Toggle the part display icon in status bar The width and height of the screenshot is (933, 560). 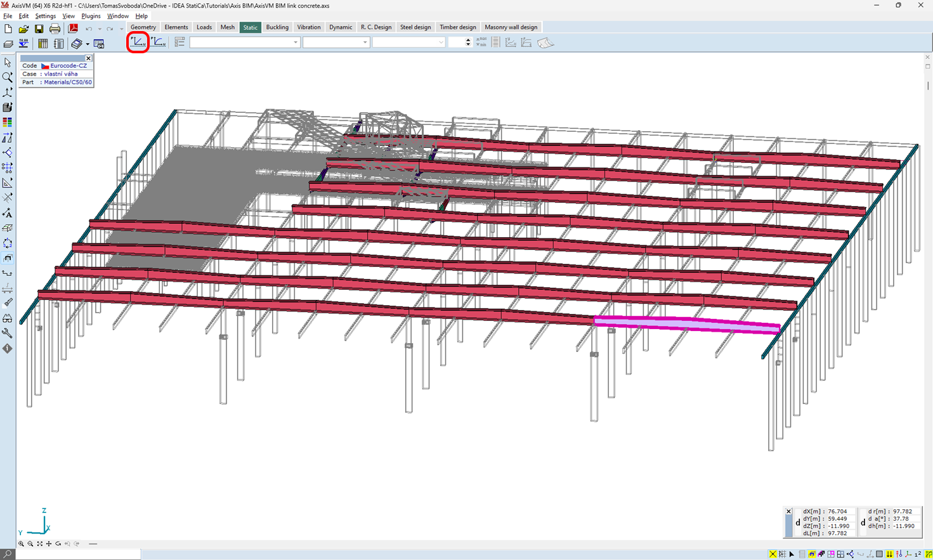[x=812, y=554]
